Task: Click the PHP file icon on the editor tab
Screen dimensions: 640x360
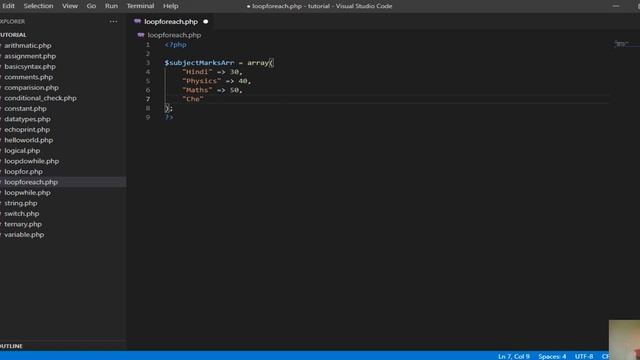Action: [138, 21]
